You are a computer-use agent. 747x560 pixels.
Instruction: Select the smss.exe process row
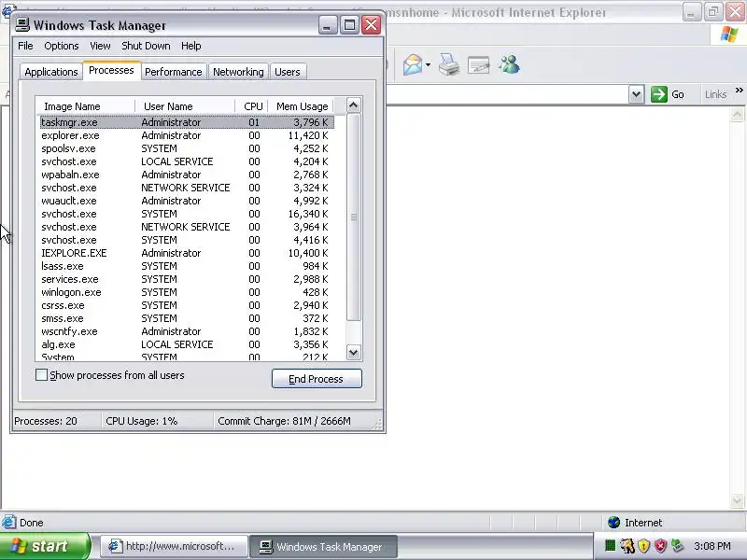187,318
